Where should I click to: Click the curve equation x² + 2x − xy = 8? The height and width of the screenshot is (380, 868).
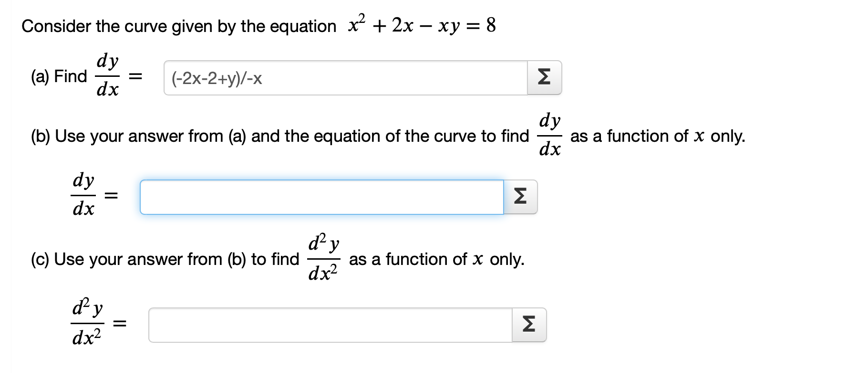(422, 24)
